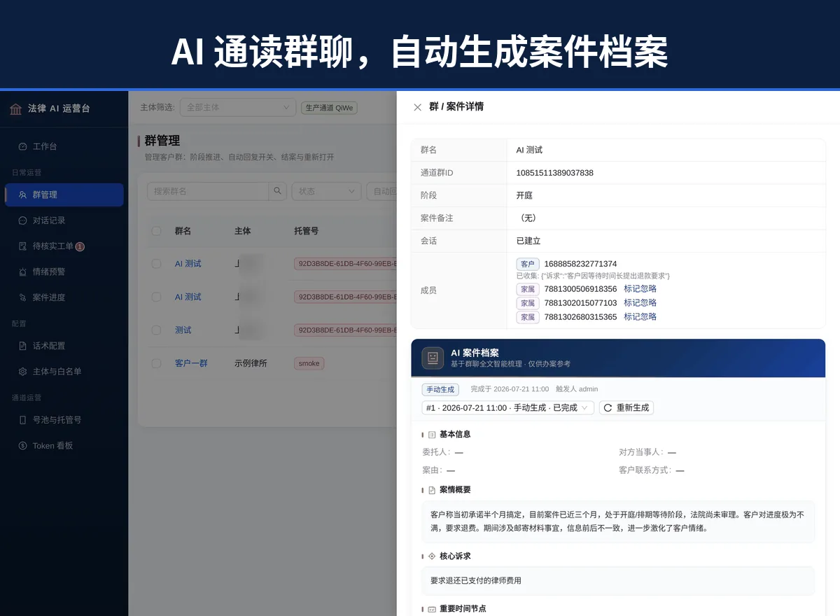
Task: Click customer ID 1688858232771374
Action: tap(580, 264)
